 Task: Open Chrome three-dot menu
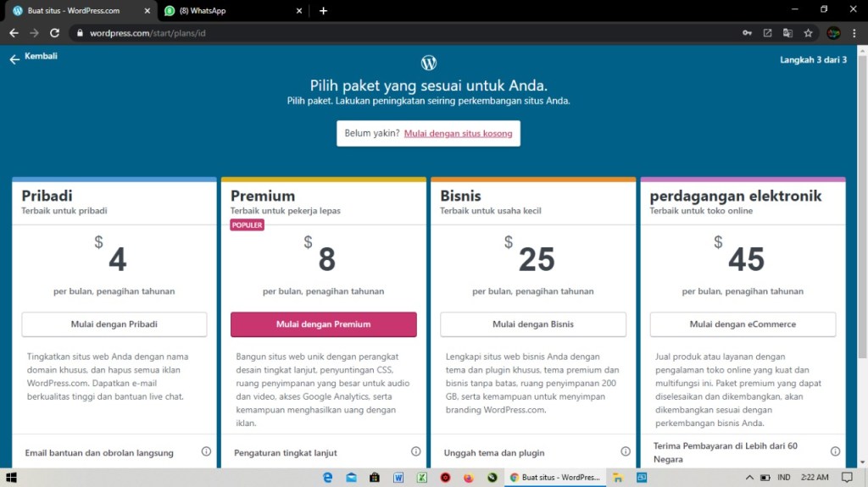click(854, 33)
